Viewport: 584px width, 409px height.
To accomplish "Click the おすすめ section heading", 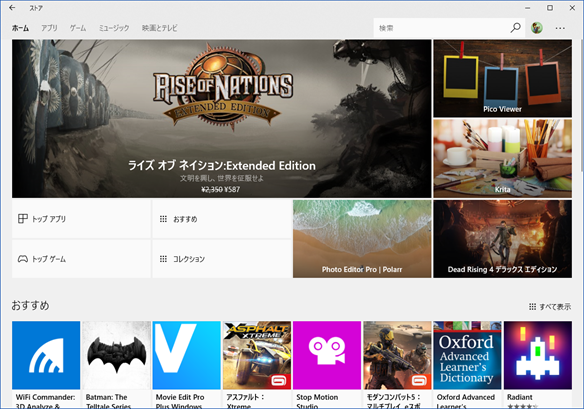I will tap(30, 305).
